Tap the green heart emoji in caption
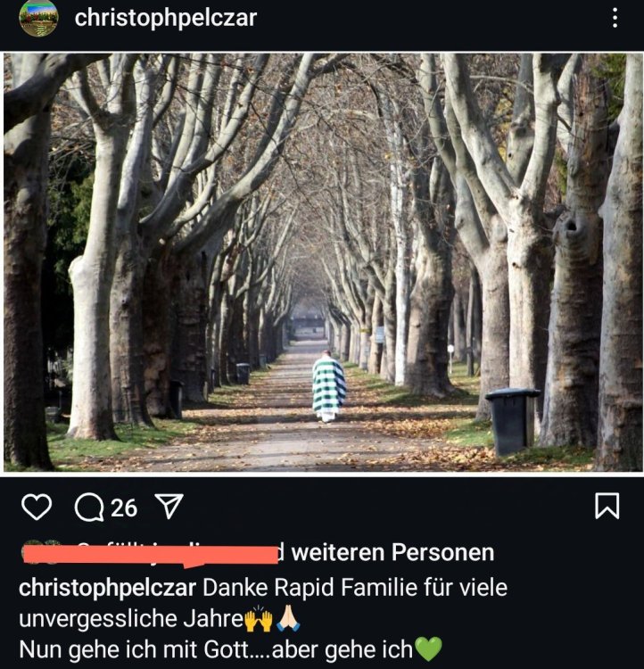644x669 pixels. [428, 649]
